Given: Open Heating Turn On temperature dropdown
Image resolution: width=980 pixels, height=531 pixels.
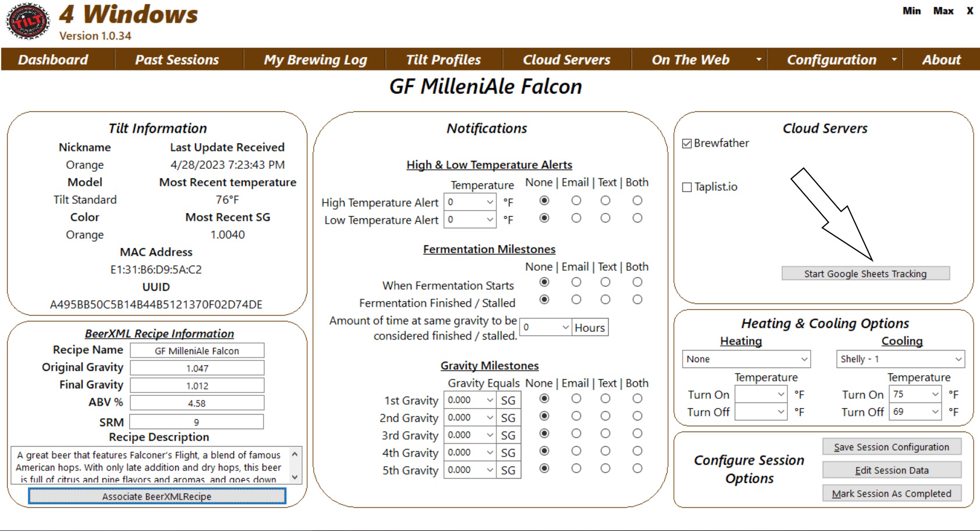Looking at the screenshot, I should click(761, 394).
